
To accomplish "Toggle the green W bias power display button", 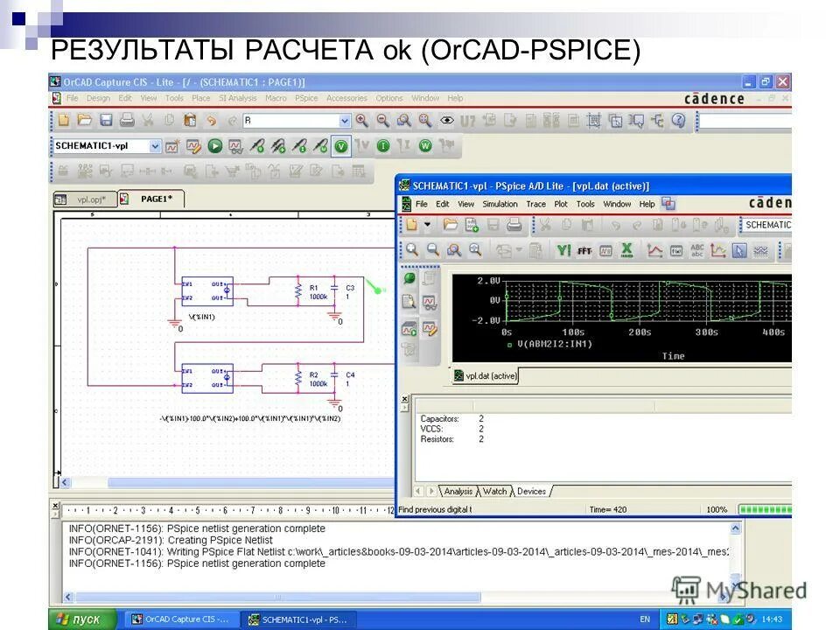I will (425, 146).
